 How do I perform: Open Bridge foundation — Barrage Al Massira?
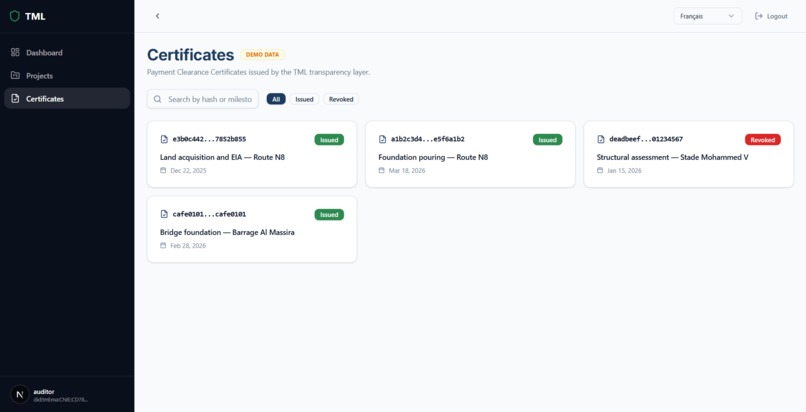click(227, 232)
